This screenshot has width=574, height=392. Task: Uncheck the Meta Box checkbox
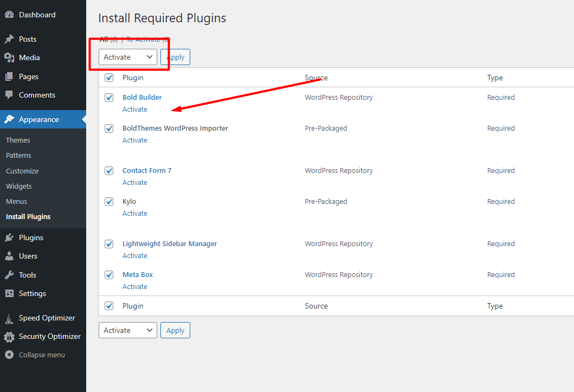tap(109, 275)
